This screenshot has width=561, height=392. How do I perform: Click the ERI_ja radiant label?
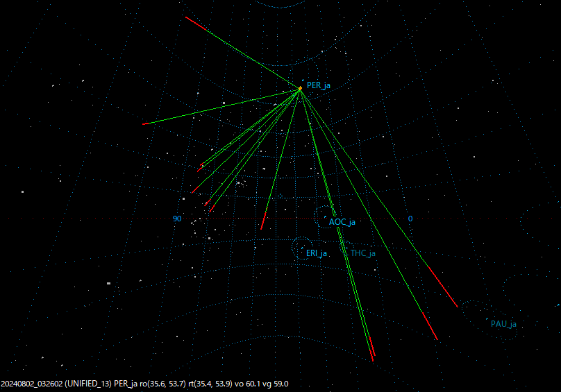tap(317, 253)
